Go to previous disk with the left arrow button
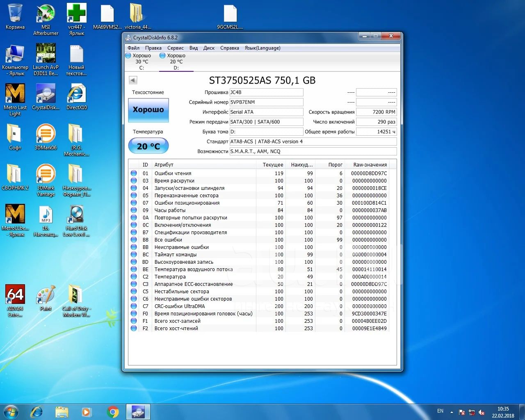 click(133, 80)
